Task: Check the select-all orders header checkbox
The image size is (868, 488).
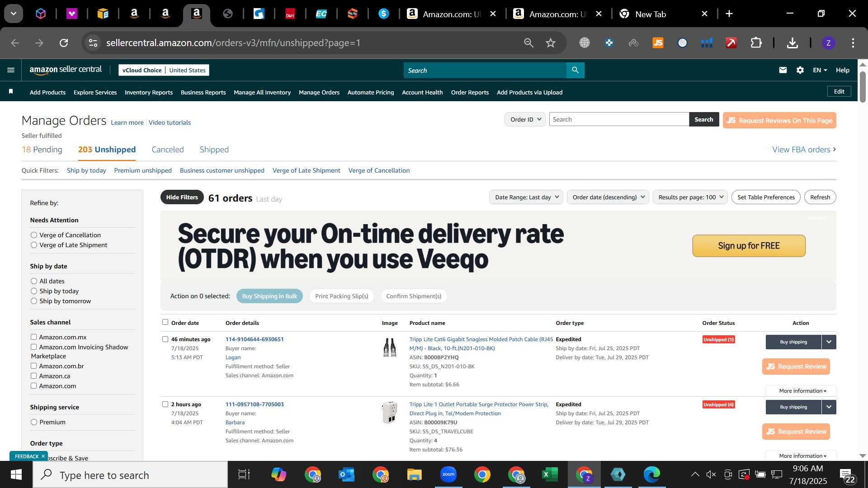Action: tap(165, 322)
